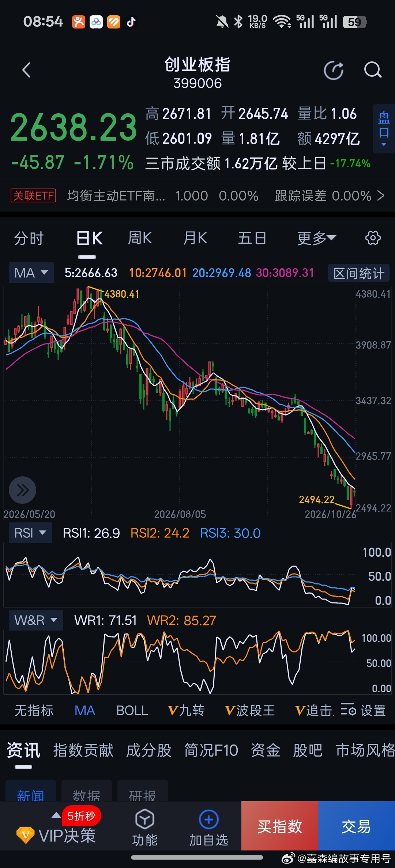395x868 pixels.
Task: Open the 盘口 side panel
Action: click(x=384, y=128)
